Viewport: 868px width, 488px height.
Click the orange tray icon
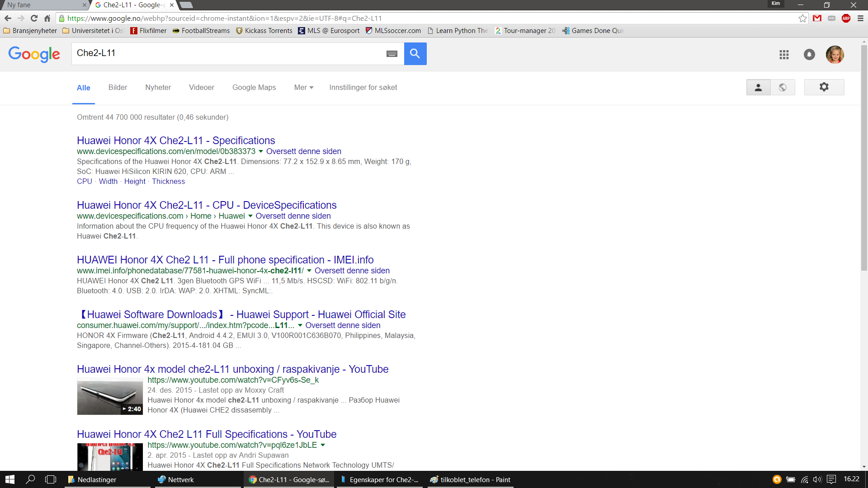tap(777, 479)
